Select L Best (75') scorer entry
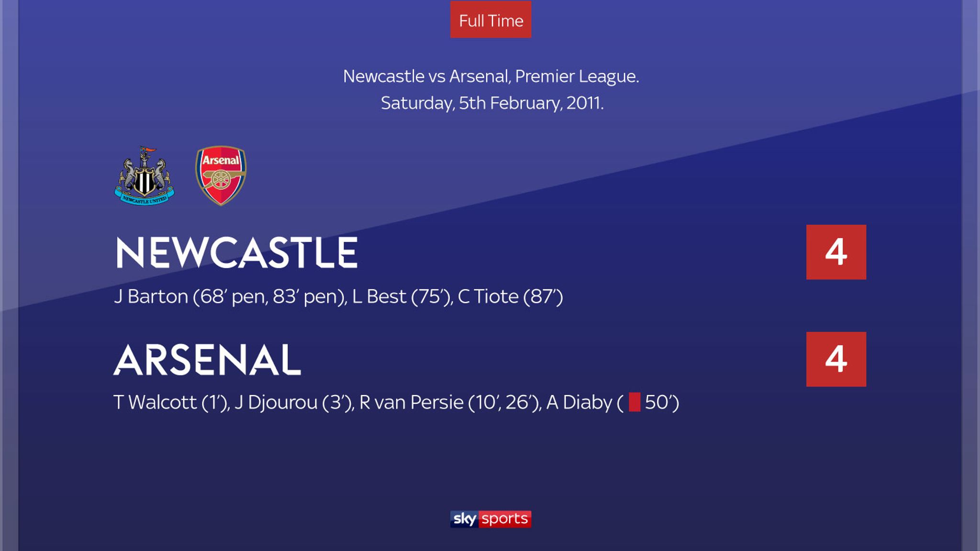Image resolution: width=980 pixels, height=551 pixels. click(402, 297)
